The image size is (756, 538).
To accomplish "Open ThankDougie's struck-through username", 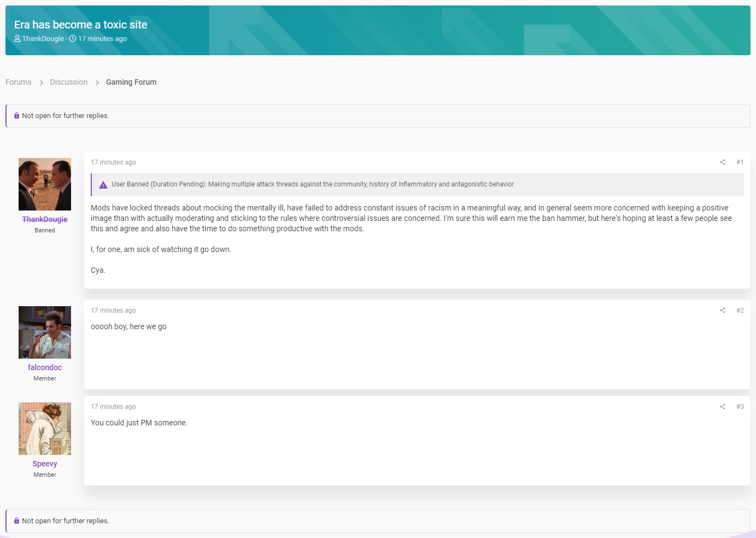I will pyautogui.click(x=45, y=219).
